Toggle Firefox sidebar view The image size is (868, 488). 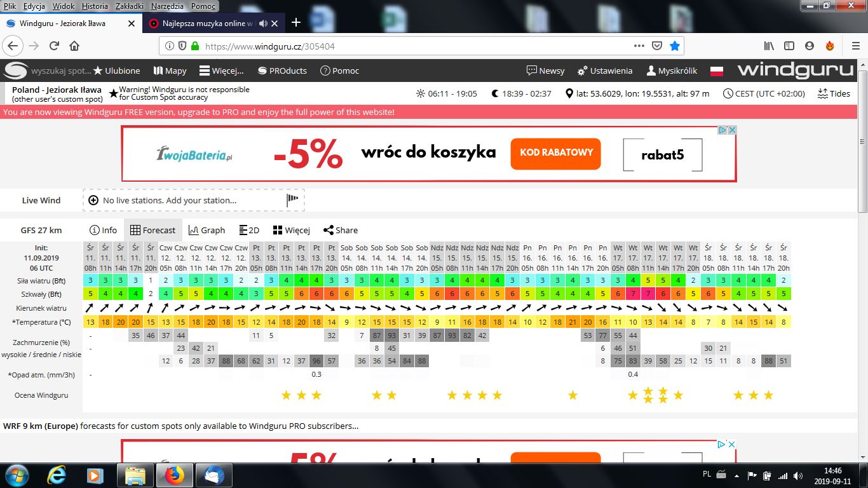[x=789, y=46]
